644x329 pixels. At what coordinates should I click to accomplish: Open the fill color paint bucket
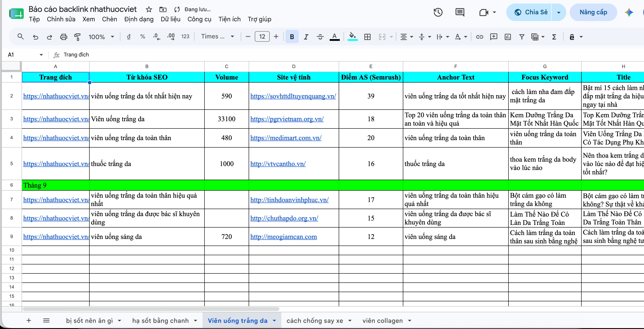[x=353, y=37]
